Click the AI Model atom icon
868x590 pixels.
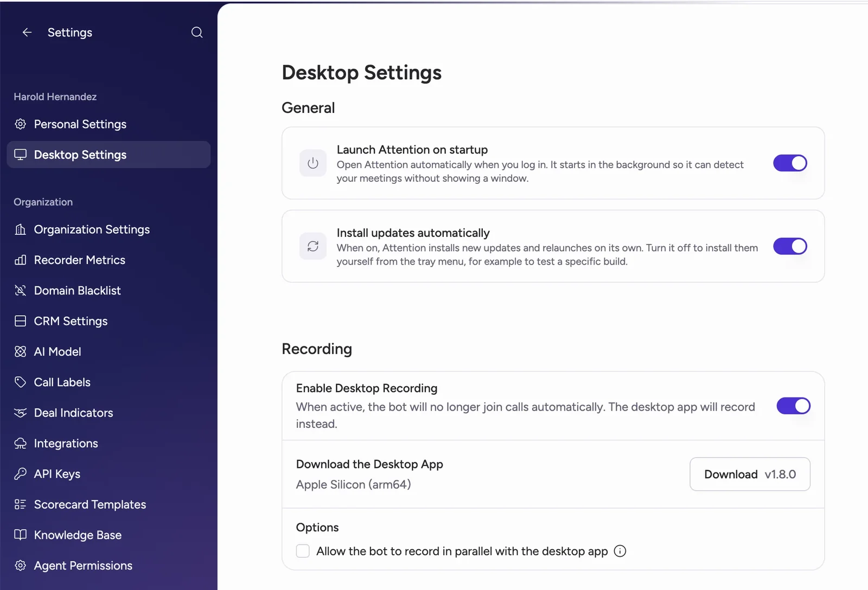tap(20, 351)
